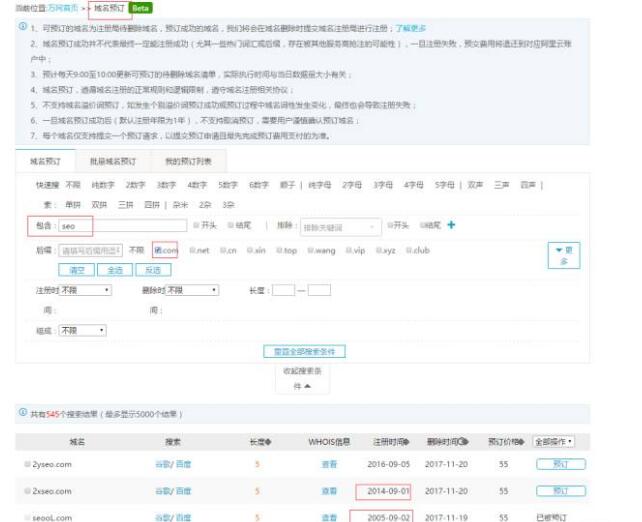Click the blue plus icon after exclude options
The image size is (642, 522).
(451, 225)
